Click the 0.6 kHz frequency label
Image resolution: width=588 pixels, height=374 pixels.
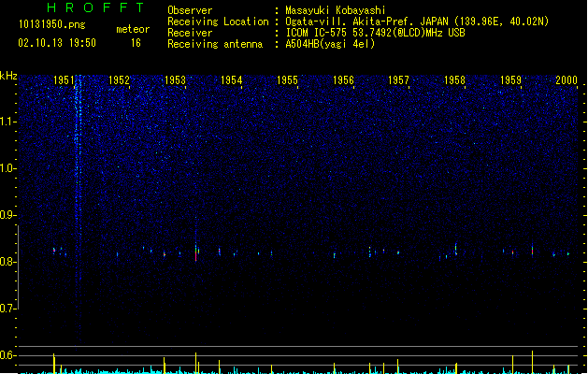tap(7, 355)
